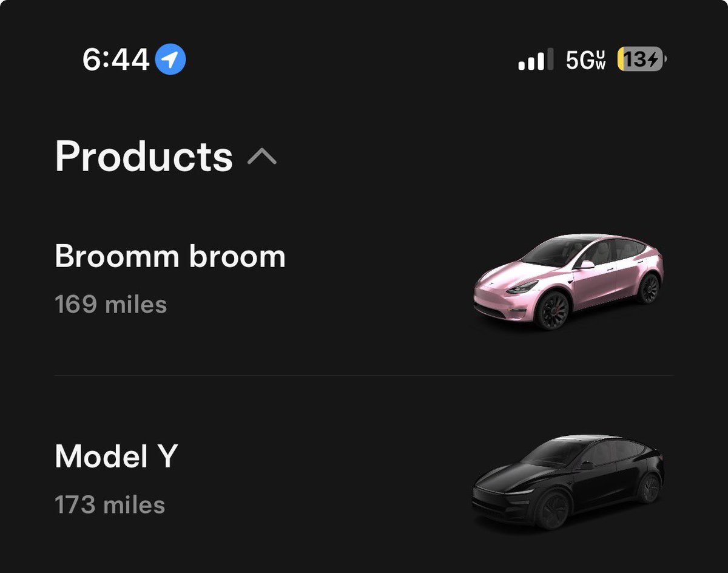Click the black Model Y car image
728x573 pixels.
pyautogui.click(x=568, y=482)
